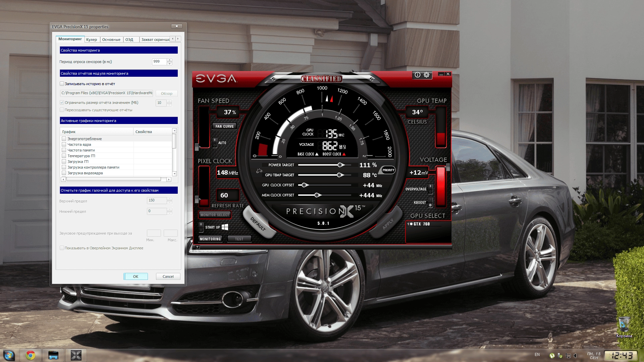Image resolution: width=644 pixels, height=362 pixels.
Task: Check the Загрузка видеоядра graph checkbox
Action: pos(64,173)
